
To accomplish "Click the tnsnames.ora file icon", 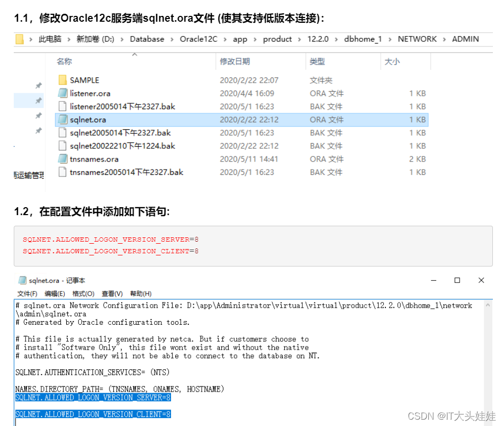I will (x=62, y=159).
